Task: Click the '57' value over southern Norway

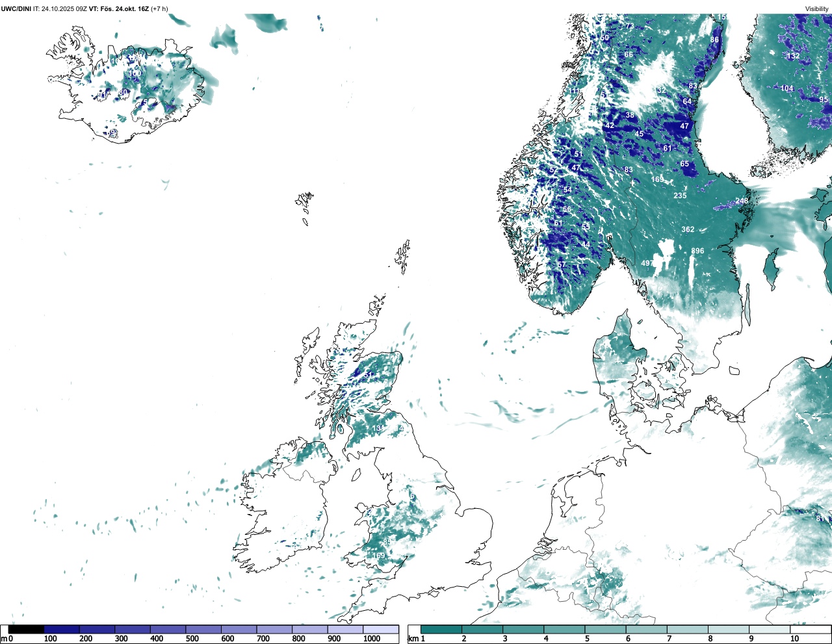Action: tap(562, 265)
